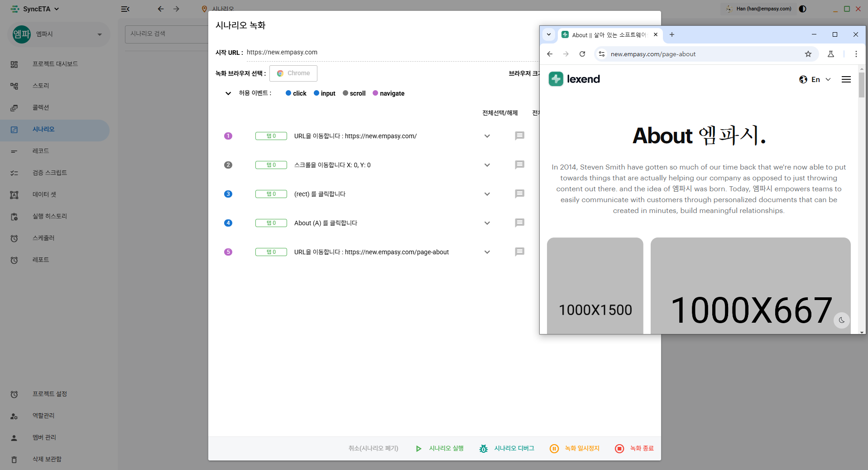
Task: Open Chrome three-dot menu
Action: (x=856, y=54)
